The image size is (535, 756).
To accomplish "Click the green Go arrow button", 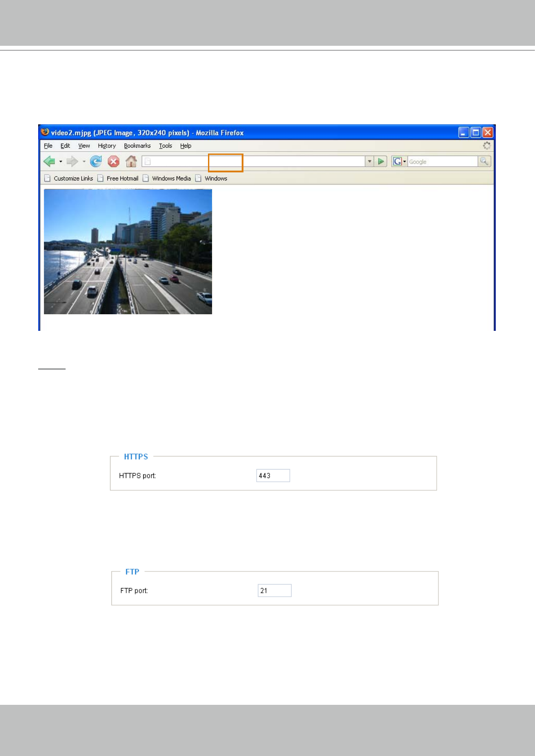I will point(381,161).
